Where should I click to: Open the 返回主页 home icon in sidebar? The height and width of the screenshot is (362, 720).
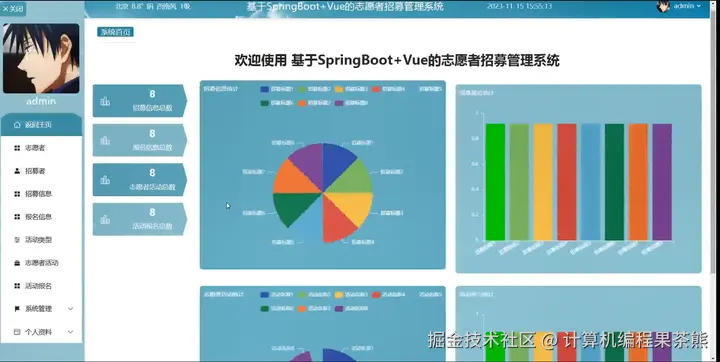pyautogui.click(x=17, y=124)
